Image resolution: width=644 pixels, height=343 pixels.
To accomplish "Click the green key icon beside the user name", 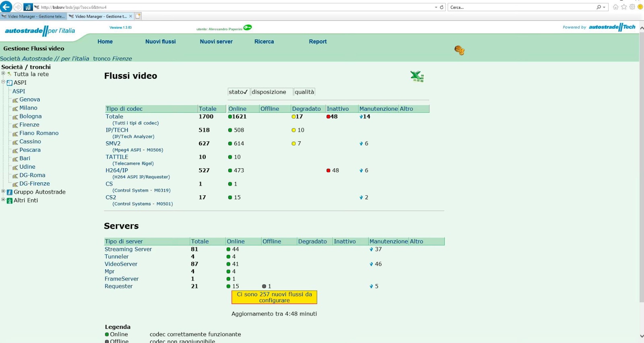I will pos(248,27).
